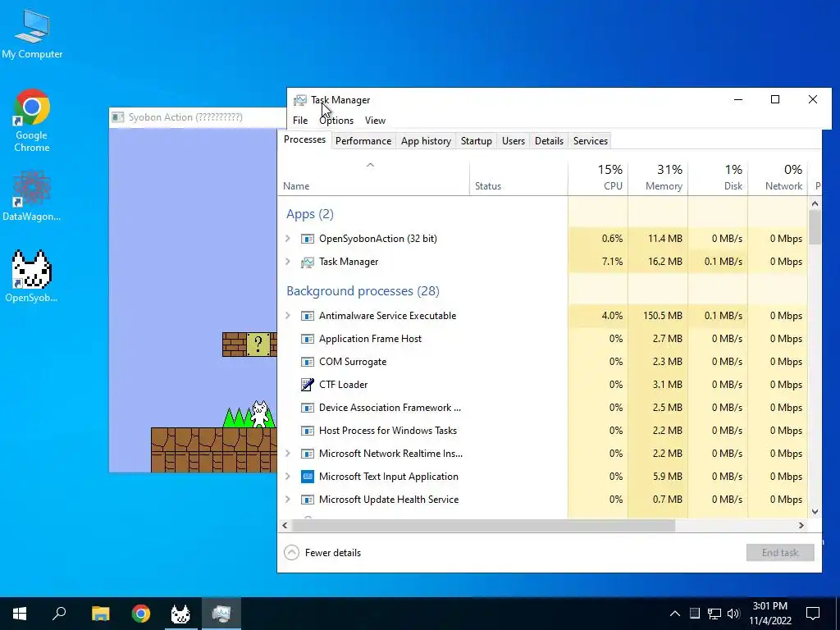Viewport: 840px width, 630px height.
Task: Sort by Memory column header
Action: tap(658, 178)
